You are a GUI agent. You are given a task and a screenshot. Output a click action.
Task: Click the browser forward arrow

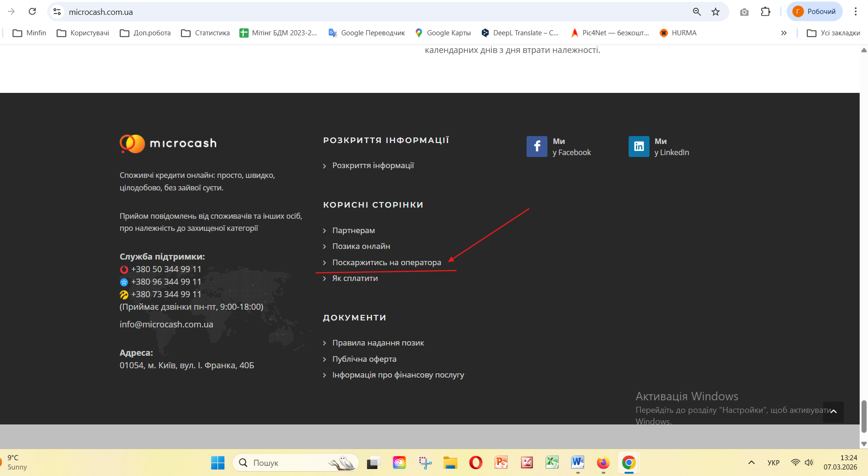tap(12, 12)
